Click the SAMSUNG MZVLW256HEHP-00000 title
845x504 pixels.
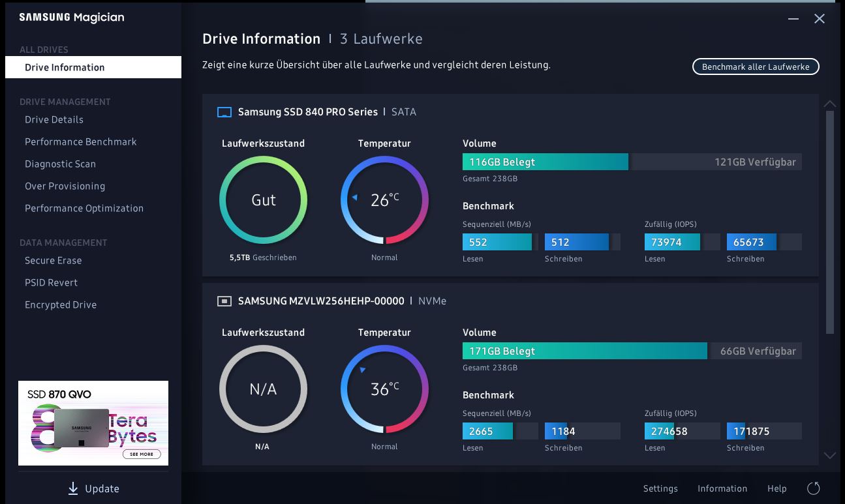pyautogui.click(x=321, y=301)
